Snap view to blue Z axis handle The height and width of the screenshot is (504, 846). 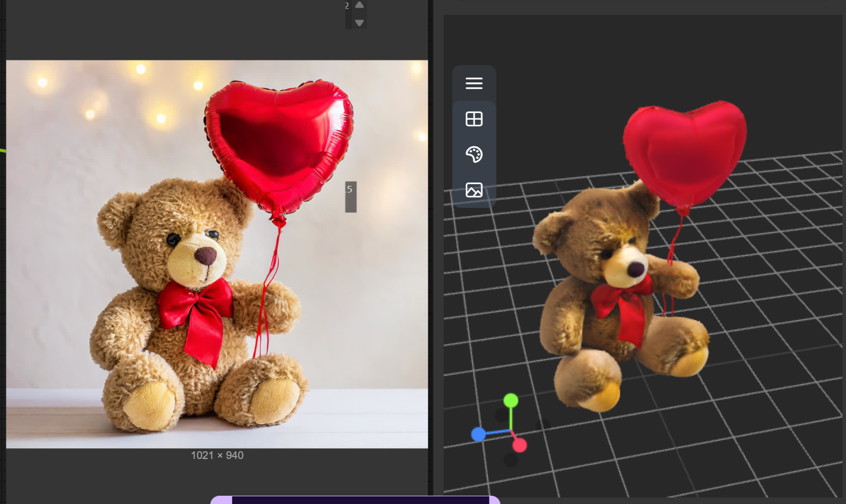click(x=478, y=435)
